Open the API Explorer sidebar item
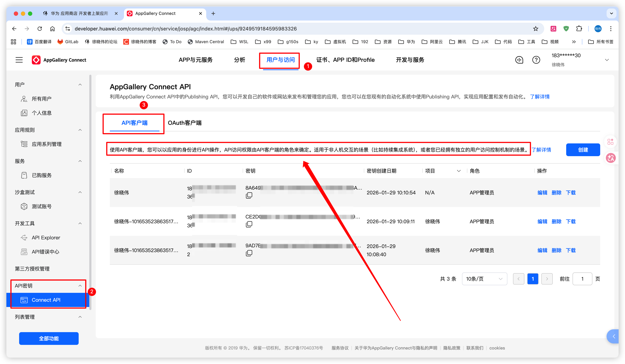This screenshot has width=625, height=364. [x=46, y=238]
